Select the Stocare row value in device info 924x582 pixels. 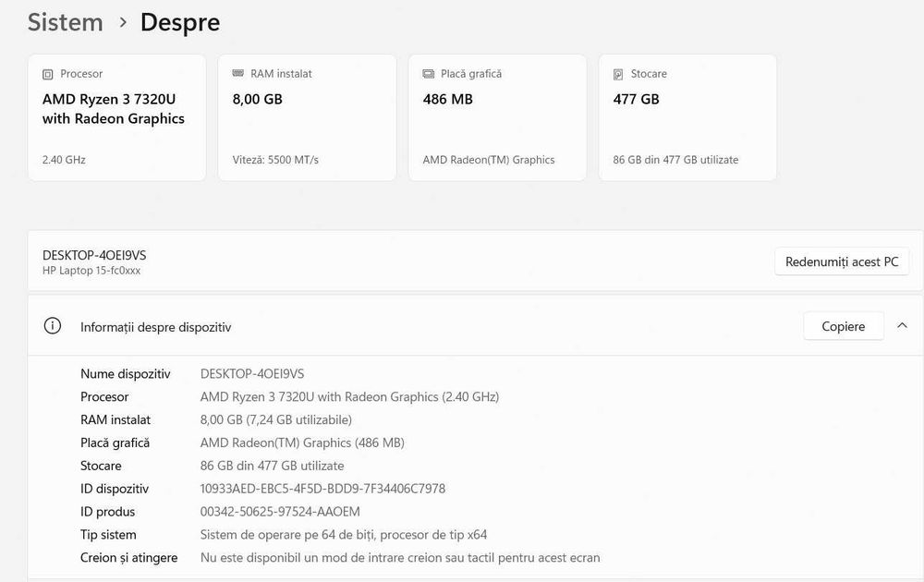point(273,466)
